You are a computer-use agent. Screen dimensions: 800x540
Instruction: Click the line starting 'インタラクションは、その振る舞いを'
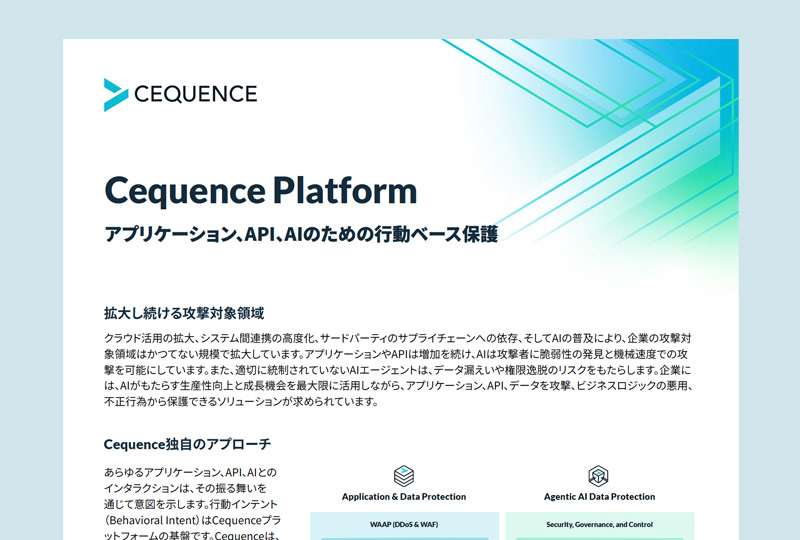point(185,488)
